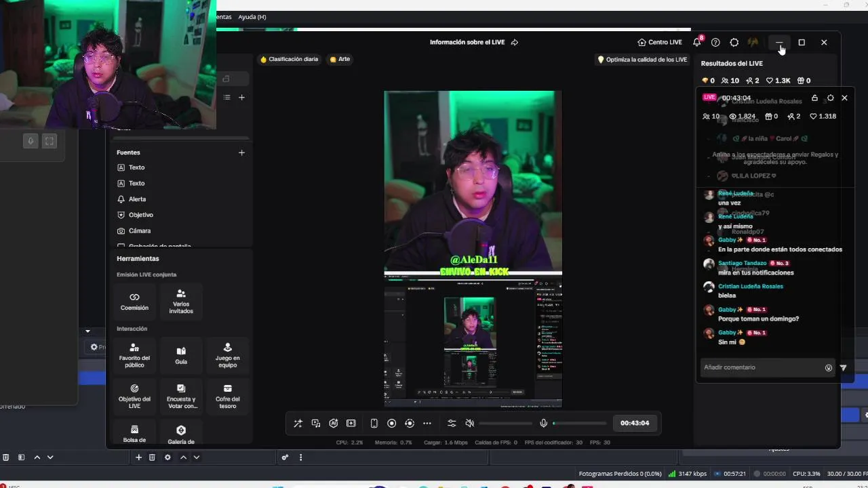Open the magic wand effects tool
This screenshot has width=868, height=488.
coord(298,423)
